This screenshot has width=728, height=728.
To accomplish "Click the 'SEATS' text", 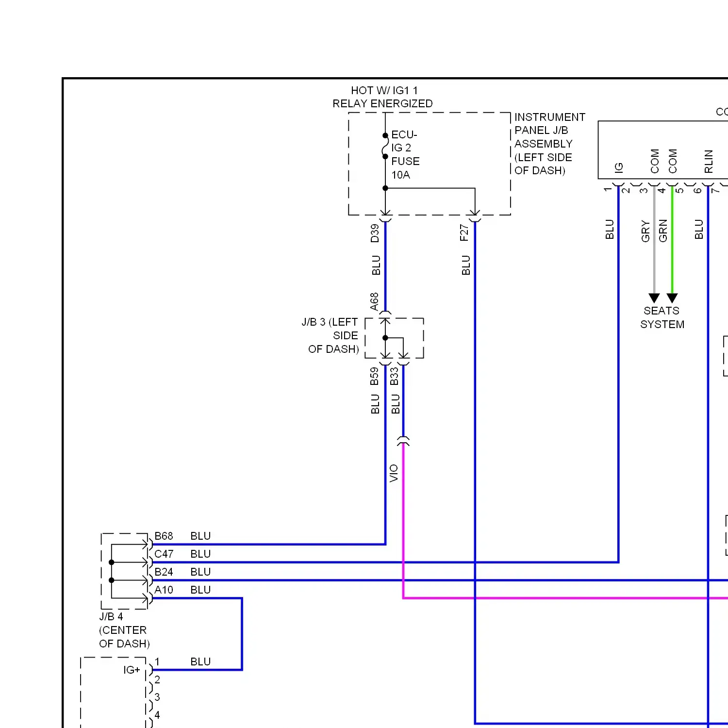I will (x=661, y=311).
